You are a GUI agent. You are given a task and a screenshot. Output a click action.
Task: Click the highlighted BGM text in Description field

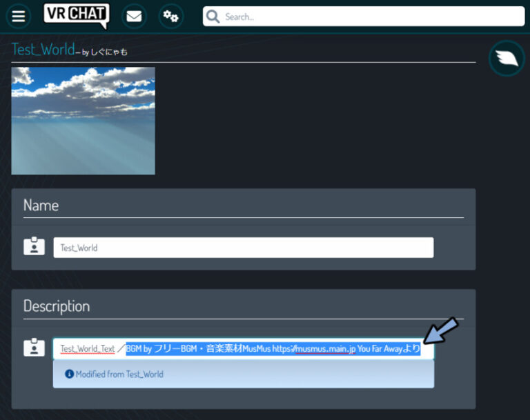(273, 349)
